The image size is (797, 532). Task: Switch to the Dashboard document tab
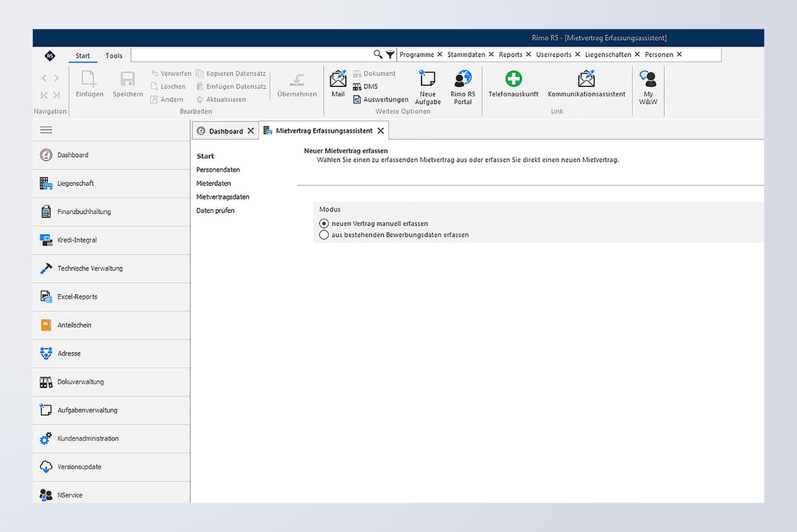click(226, 131)
